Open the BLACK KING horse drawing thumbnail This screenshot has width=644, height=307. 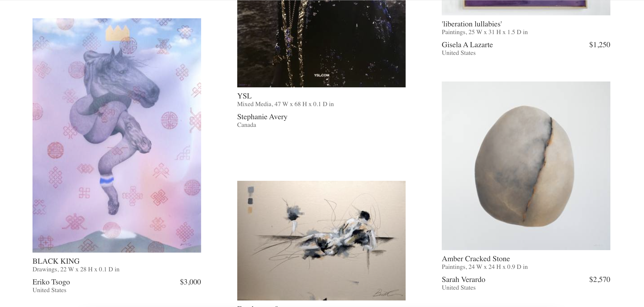click(x=117, y=135)
